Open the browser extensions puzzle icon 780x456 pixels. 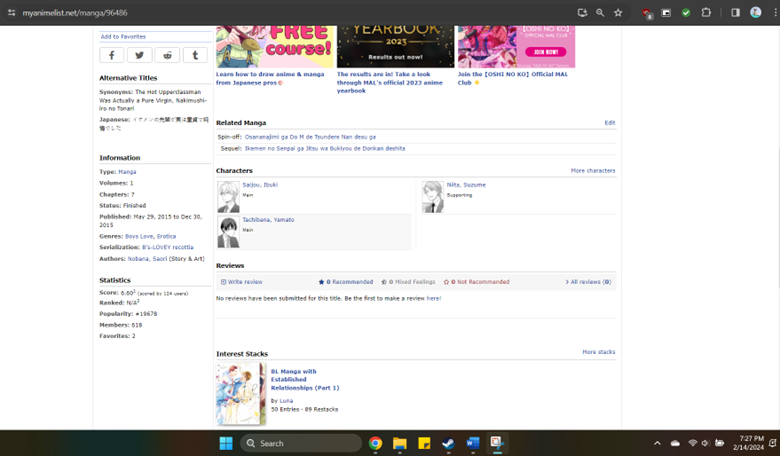coord(706,13)
